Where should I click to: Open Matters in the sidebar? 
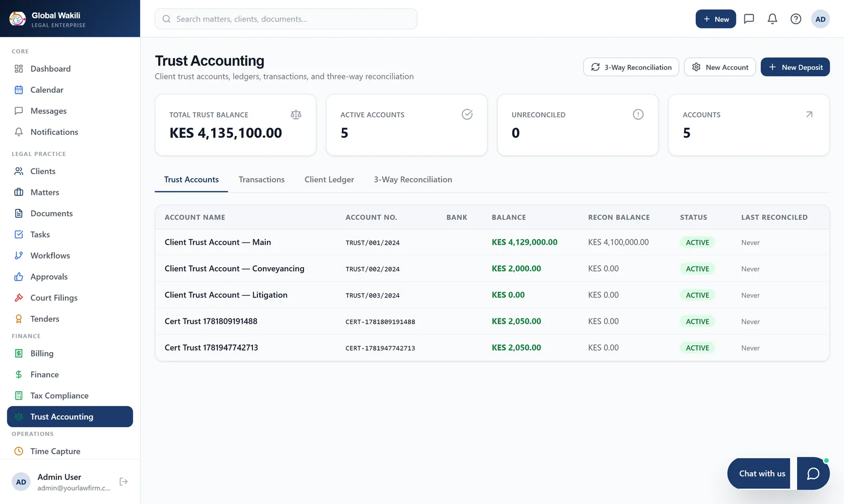[x=70, y=192]
